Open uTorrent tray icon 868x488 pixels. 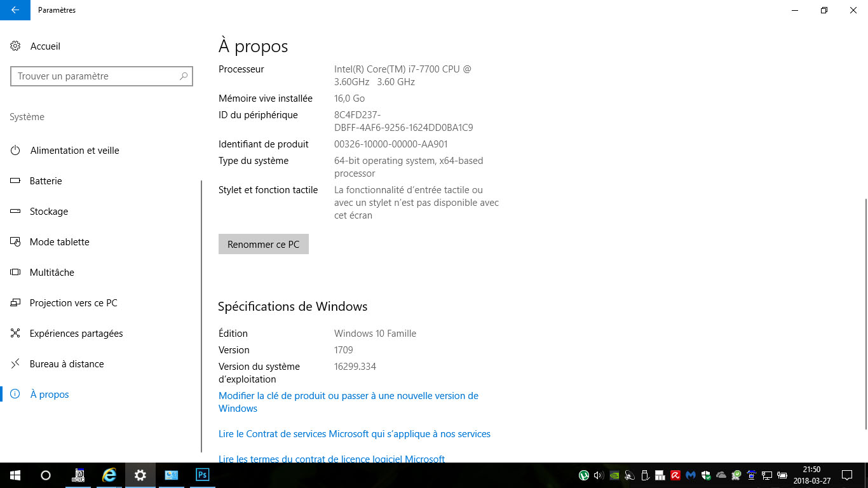click(583, 475)
